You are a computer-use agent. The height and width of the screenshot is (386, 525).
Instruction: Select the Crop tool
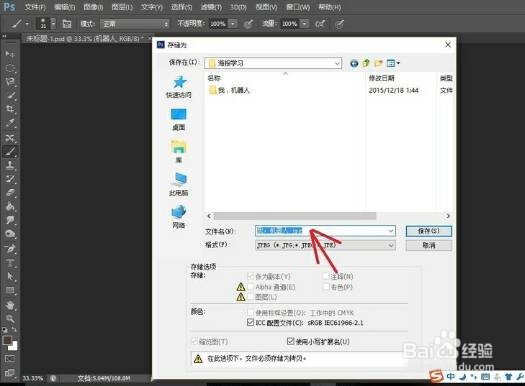pyautogui.click(x=10, y=109)
